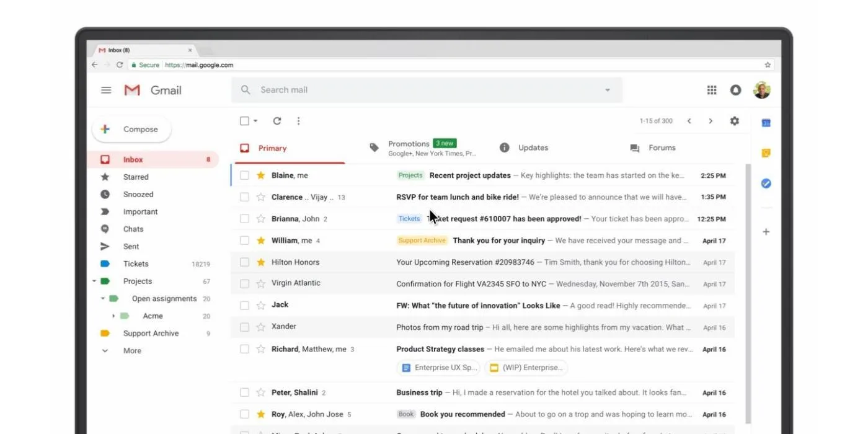Refresh the inbox
Image resolution: width=868 pixels, height=434 pixels.
pos(277,121)
